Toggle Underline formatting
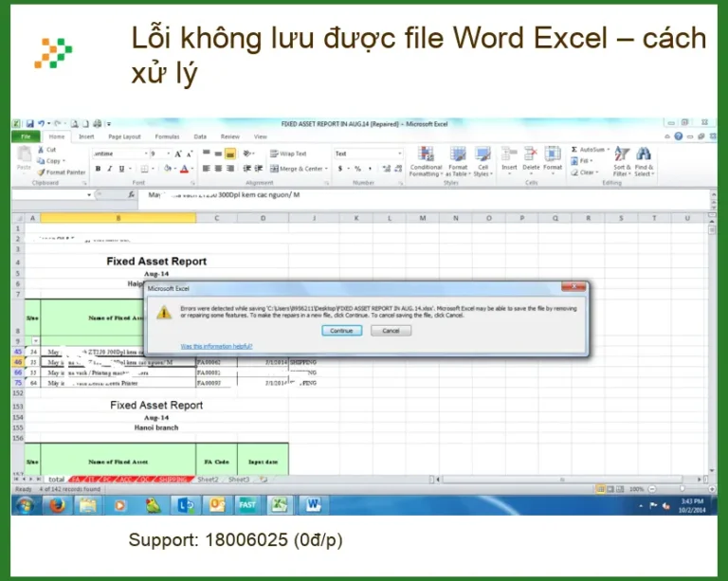The width and height of the screenshot is (728, 581). coord(121,169)
